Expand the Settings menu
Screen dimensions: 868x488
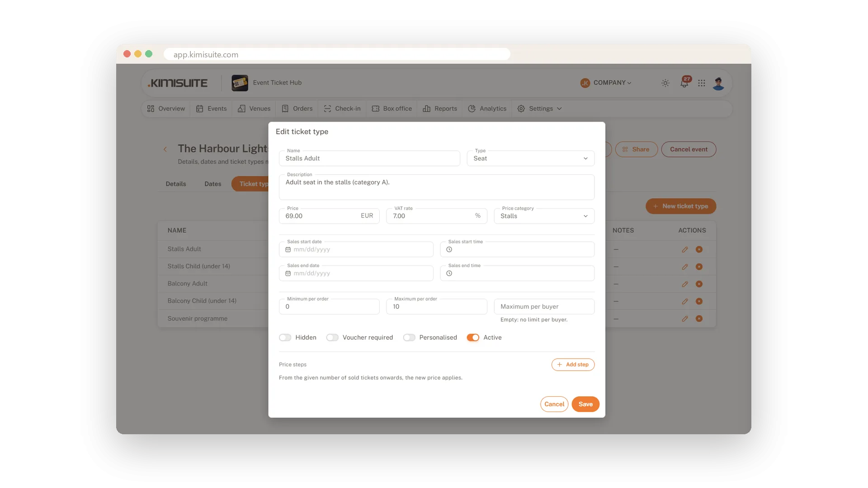(x=540, y=108)
